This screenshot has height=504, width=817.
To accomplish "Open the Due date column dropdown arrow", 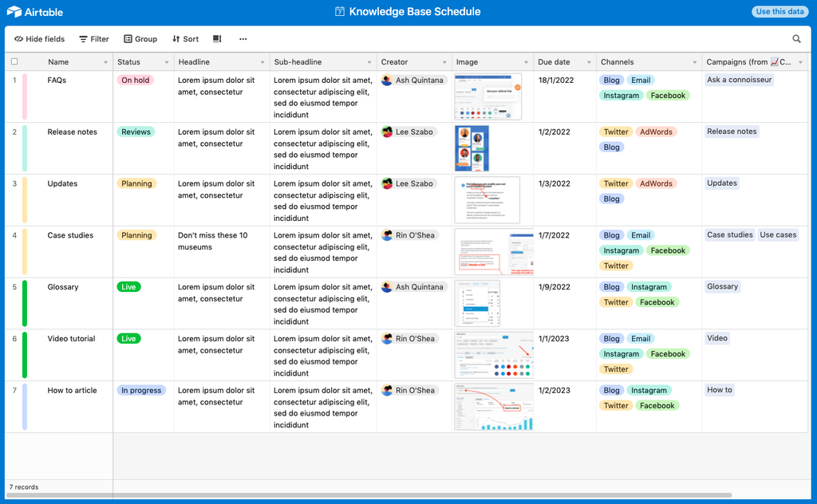I will coord(589,62).
